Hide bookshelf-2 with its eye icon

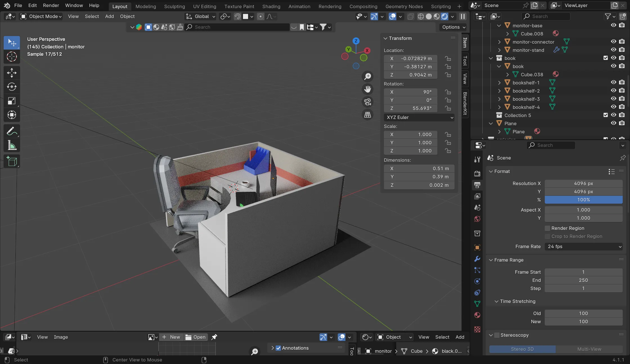click(x=613, y=91)
